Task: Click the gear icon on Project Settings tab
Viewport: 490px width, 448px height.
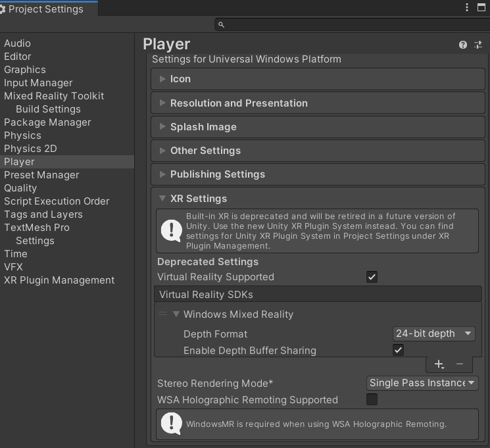Action: point(2,9)
